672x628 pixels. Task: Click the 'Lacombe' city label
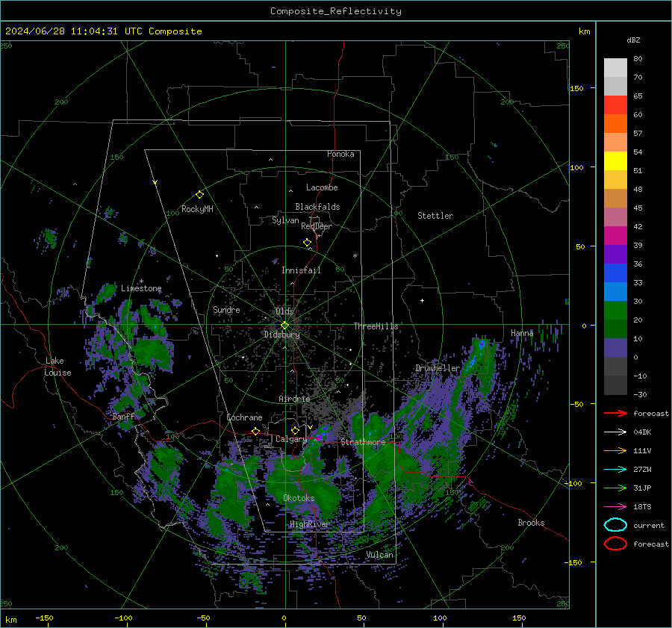tap(322, 187)
